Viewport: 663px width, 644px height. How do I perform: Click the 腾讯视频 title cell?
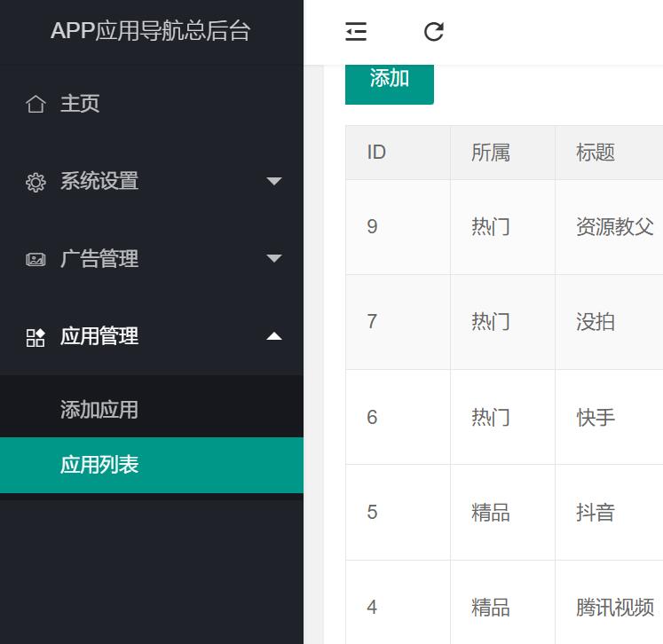[x=614, y=608]
